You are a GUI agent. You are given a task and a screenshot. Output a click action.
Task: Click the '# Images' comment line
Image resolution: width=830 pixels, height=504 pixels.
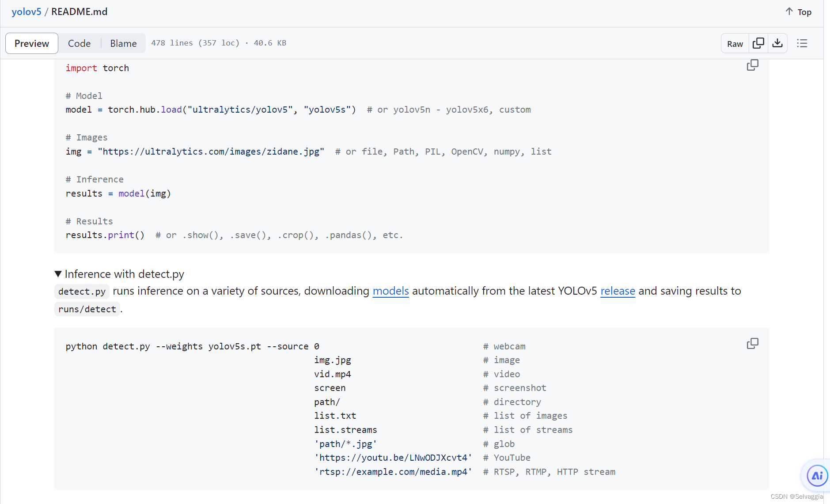point(87,137)
